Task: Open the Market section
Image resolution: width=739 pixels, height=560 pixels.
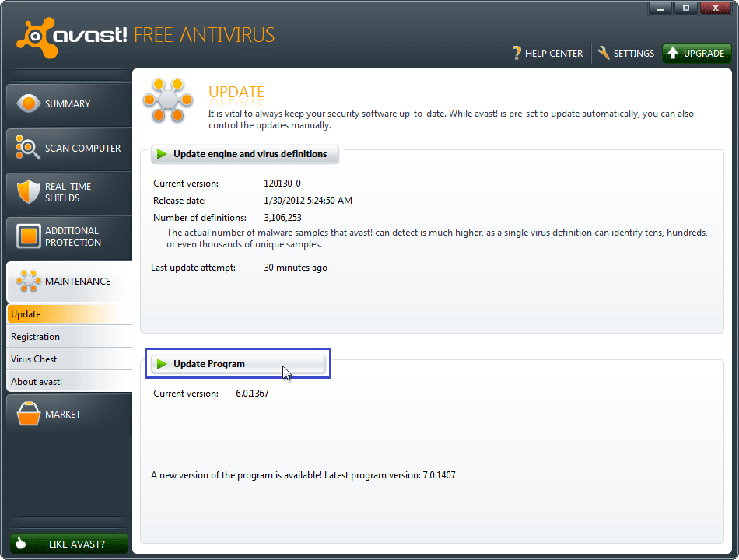Action: (69, 415)
